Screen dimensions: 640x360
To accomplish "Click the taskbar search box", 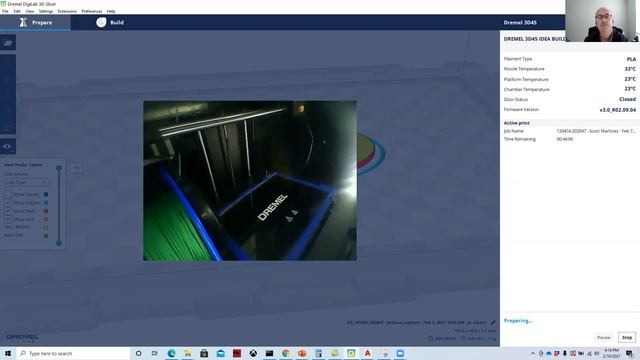I will click(73, 353).
